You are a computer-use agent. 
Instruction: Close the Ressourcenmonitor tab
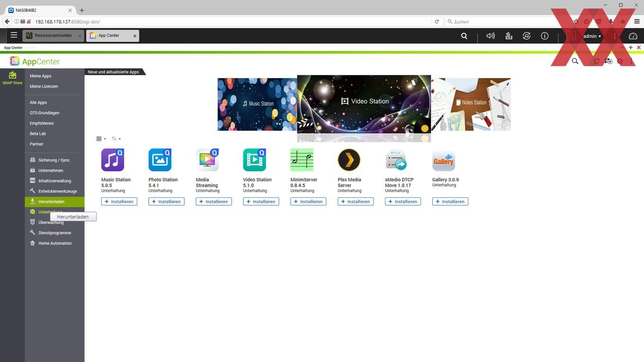[x=80, y=36]
